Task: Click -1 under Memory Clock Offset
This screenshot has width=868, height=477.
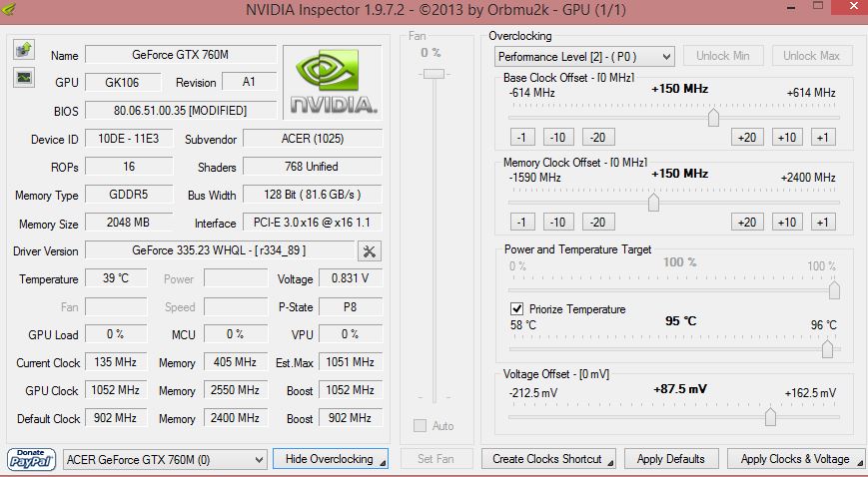Action: pyautogui.click(x=522, y=222)
